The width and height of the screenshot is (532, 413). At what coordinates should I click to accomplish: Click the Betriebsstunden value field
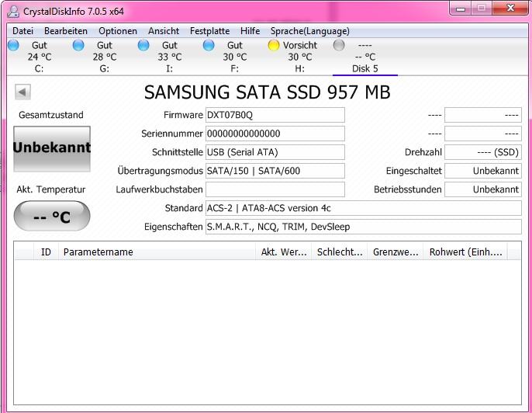(483, 189)
